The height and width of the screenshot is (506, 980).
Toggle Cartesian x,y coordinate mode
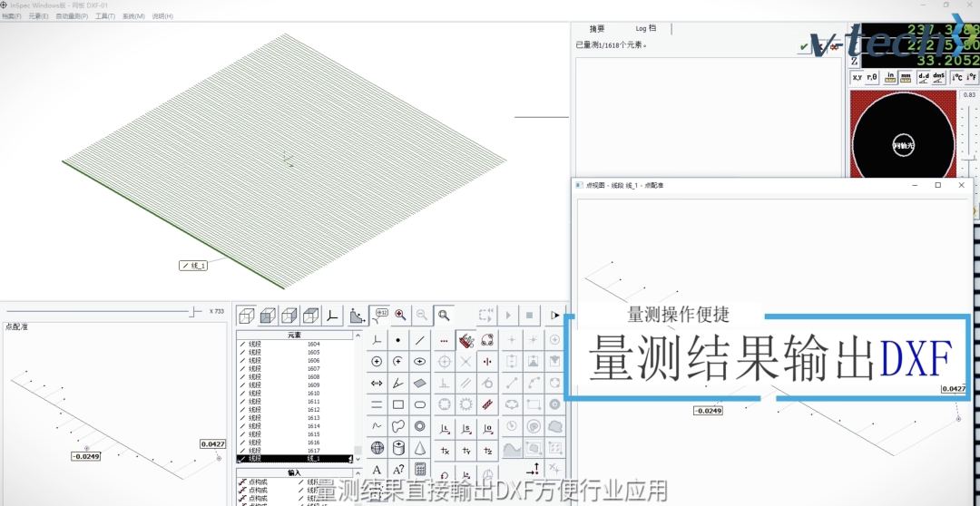tap(857, 77)
